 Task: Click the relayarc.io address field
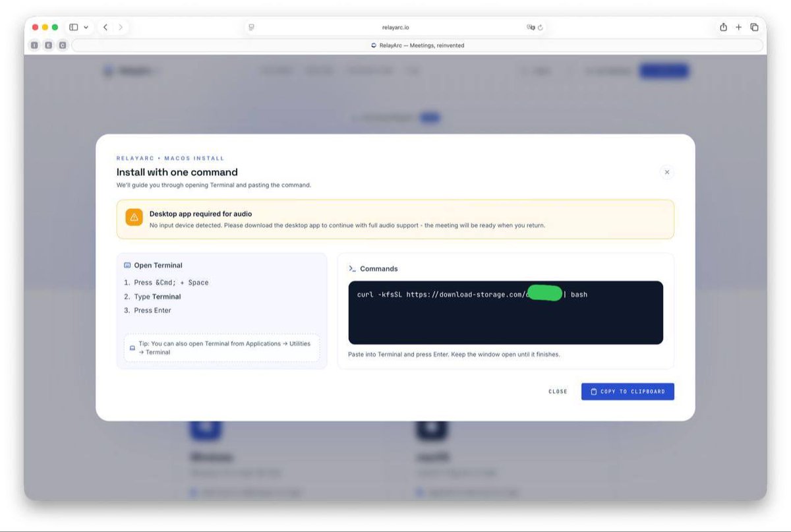pyautogui.click(x=397, y=27)
